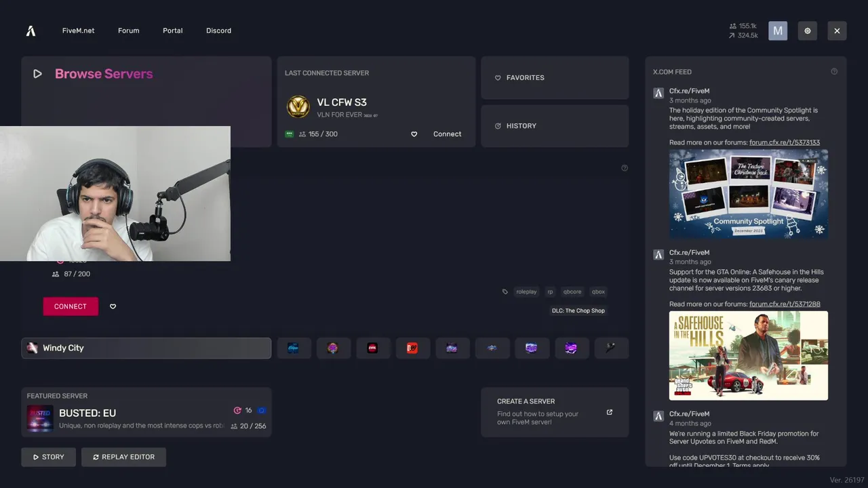Image resolution: width=868 pixels, height=488 pixels.
Task: Select the blue script logo server tile
Action: [294, 348]
